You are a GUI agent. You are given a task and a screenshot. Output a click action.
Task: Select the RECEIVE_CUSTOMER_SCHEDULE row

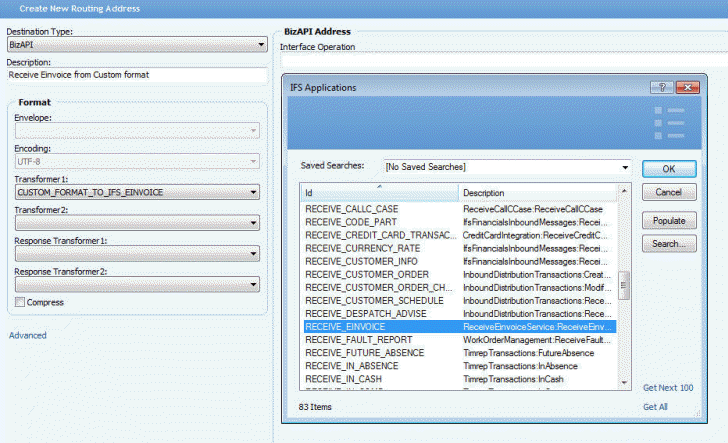click(460, 300)
